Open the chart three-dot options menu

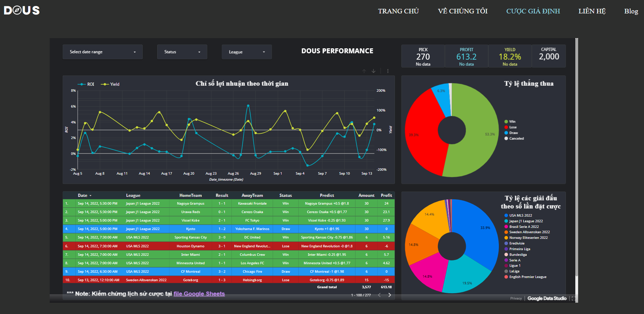pos(388,71)
